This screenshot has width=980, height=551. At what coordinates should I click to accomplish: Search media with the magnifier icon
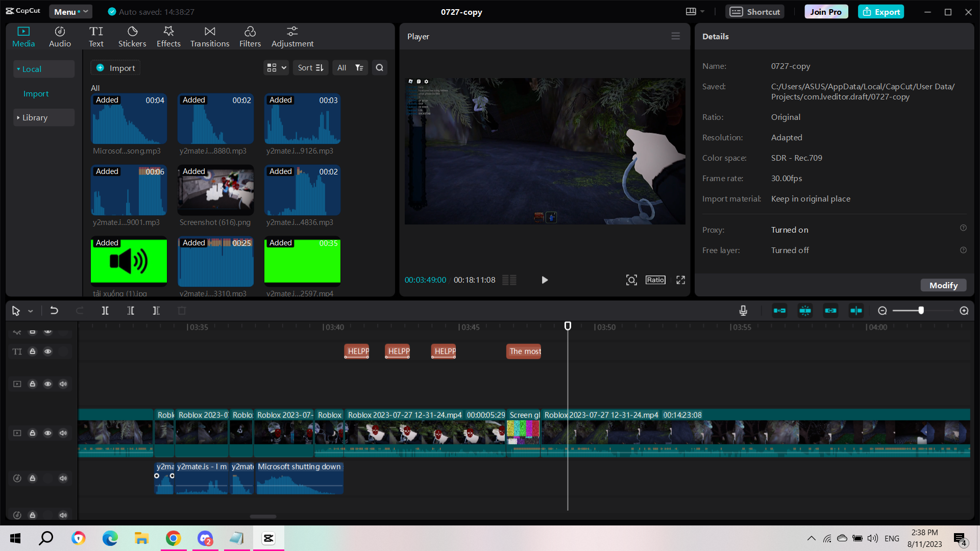point(379,68)
